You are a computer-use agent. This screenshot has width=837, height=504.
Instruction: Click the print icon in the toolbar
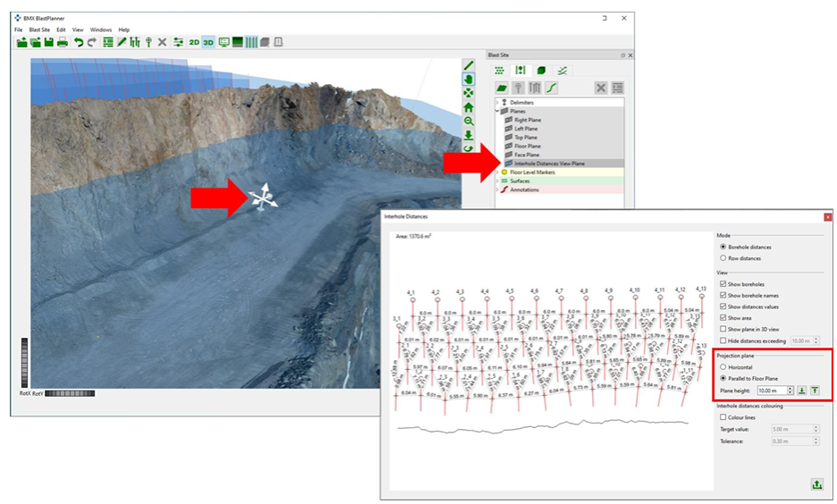coord(63,42)
